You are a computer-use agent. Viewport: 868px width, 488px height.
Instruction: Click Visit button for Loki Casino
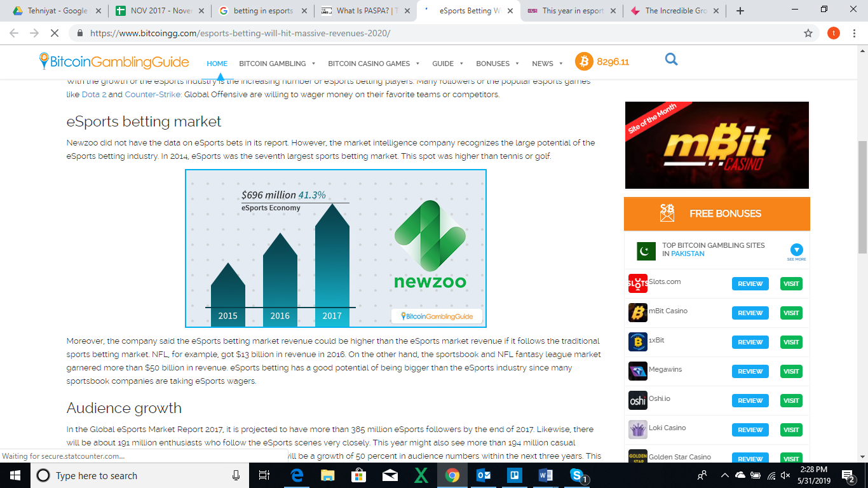pyautogui.click(x=791, y=430)
